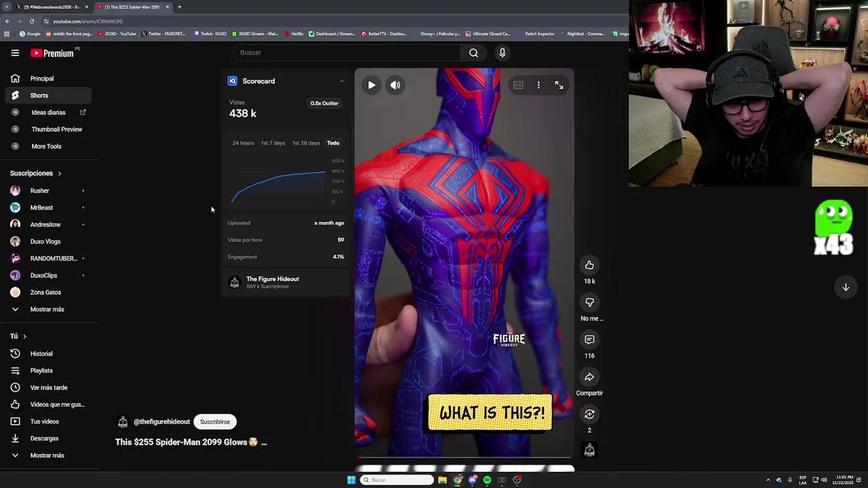
Task: Collapse the Scorecard panel chevron
Action: 342,81
